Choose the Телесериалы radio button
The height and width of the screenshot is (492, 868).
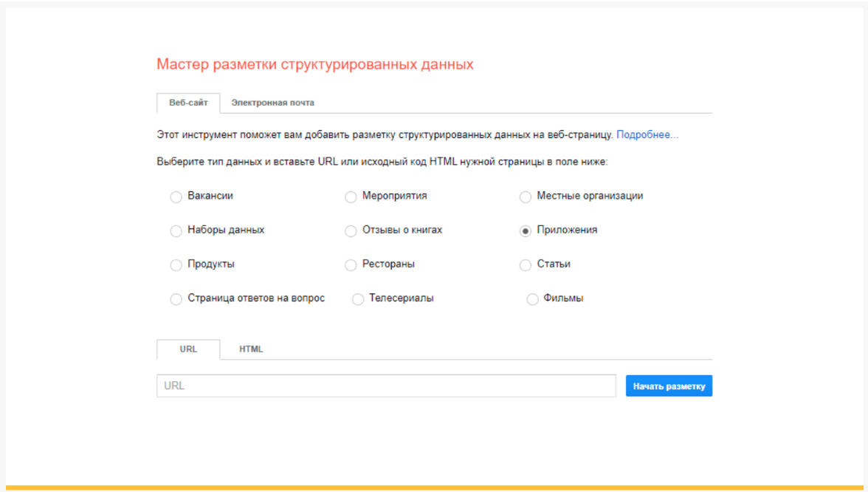(x=358, y=299)
